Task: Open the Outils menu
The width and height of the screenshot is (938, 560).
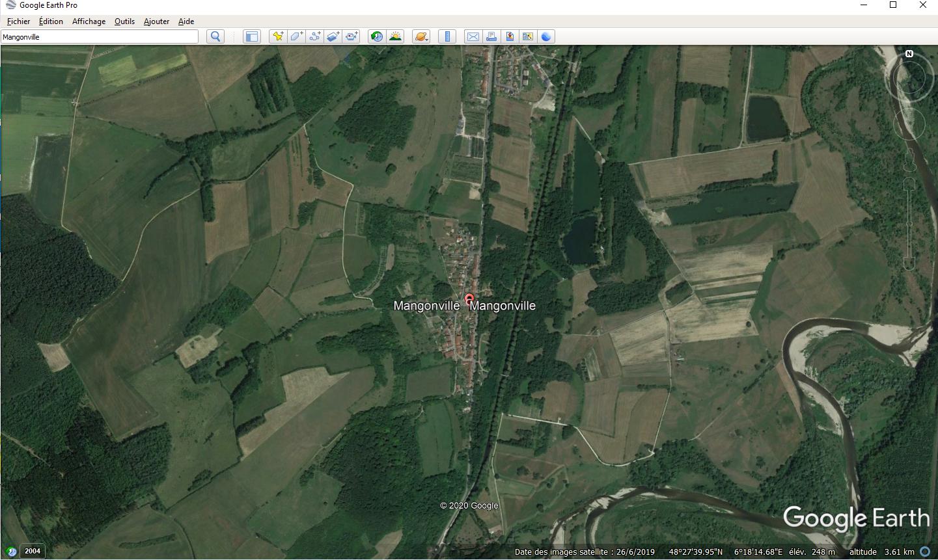Action: 124,21
